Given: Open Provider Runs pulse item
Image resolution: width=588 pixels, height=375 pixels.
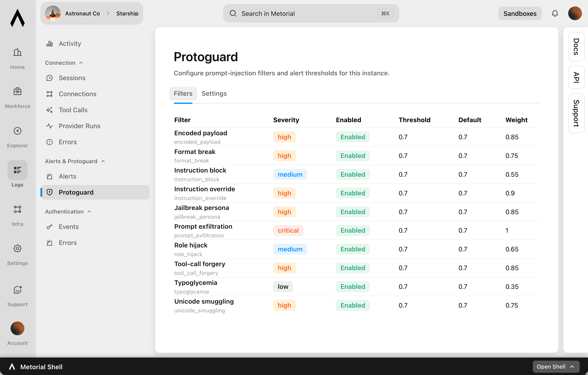Looking at the screenshot, I should [95, 126].
